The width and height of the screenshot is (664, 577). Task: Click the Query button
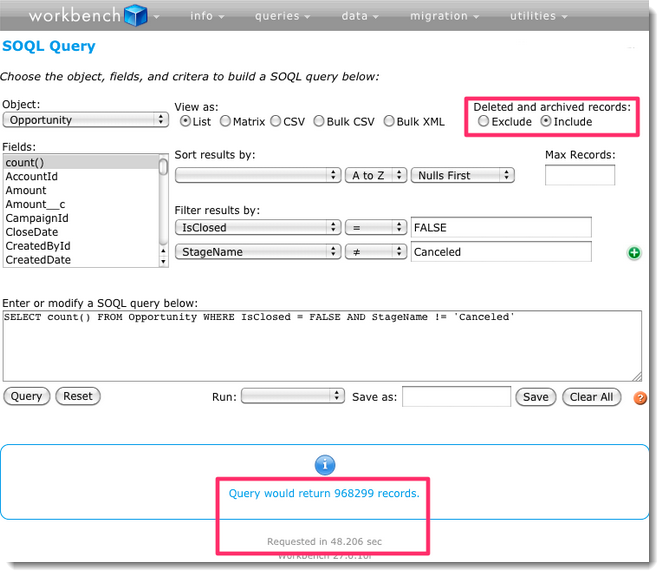27,396
